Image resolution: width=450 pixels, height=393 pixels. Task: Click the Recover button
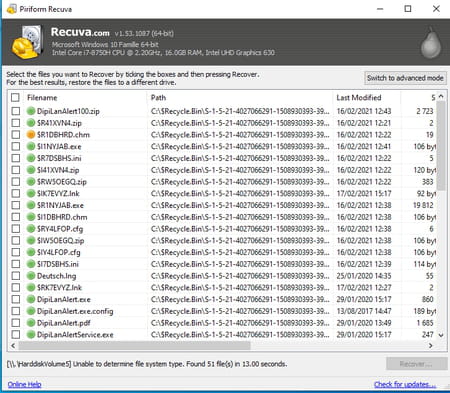416,364
